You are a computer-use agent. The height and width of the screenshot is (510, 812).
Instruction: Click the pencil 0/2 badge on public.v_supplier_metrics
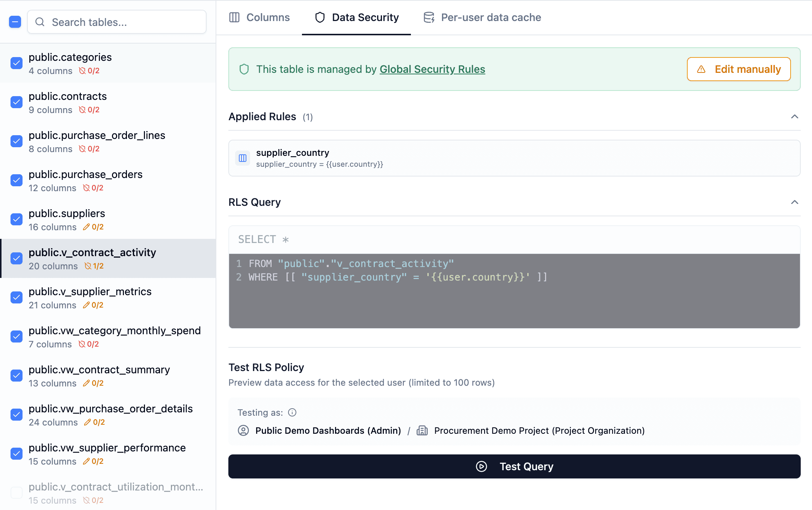pyautogui.click(x=93, y=305)
